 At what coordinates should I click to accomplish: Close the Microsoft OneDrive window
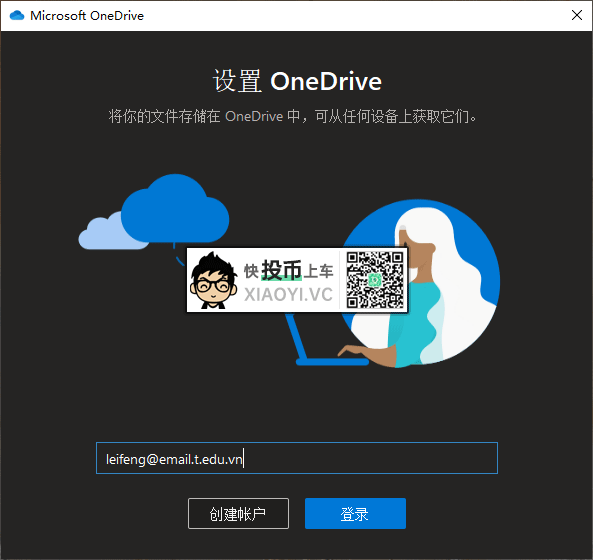[x=577, y=15]
